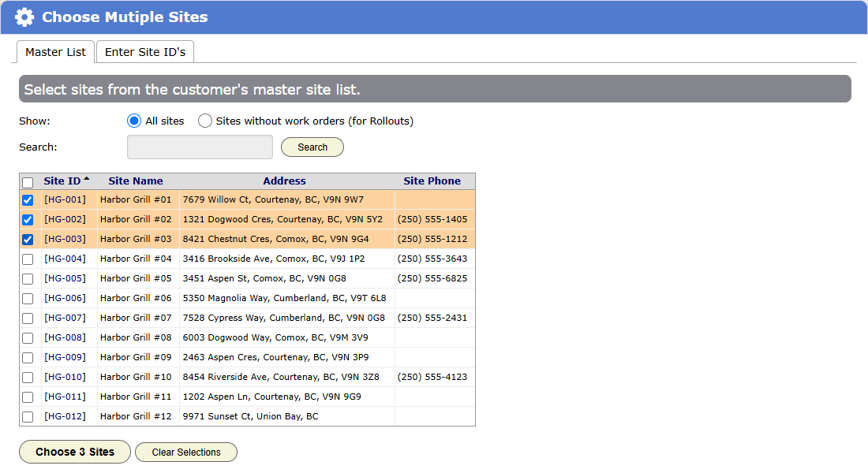Open the Enter Site ID's tab
Viewport: 868px width, 473px height.
(x=145, y=52)
